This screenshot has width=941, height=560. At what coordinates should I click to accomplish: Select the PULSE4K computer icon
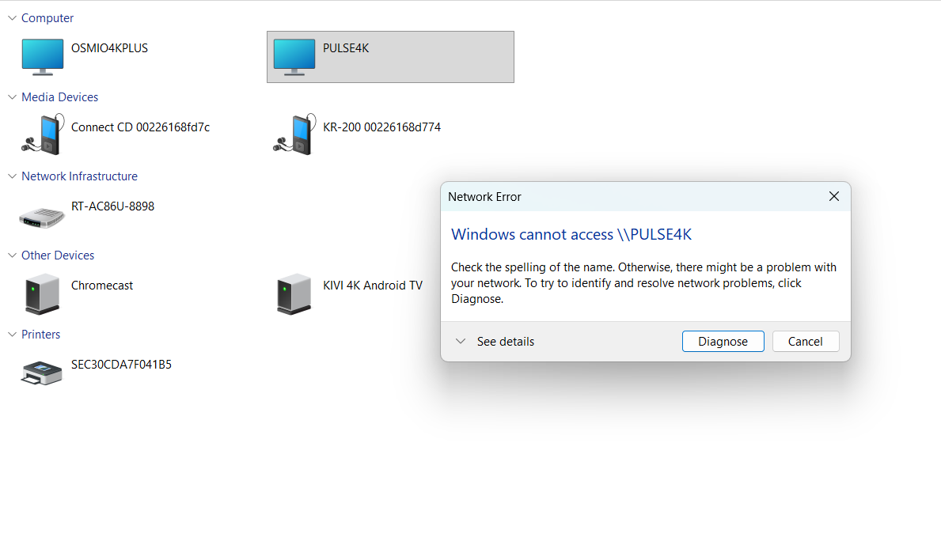pos(294,57)
